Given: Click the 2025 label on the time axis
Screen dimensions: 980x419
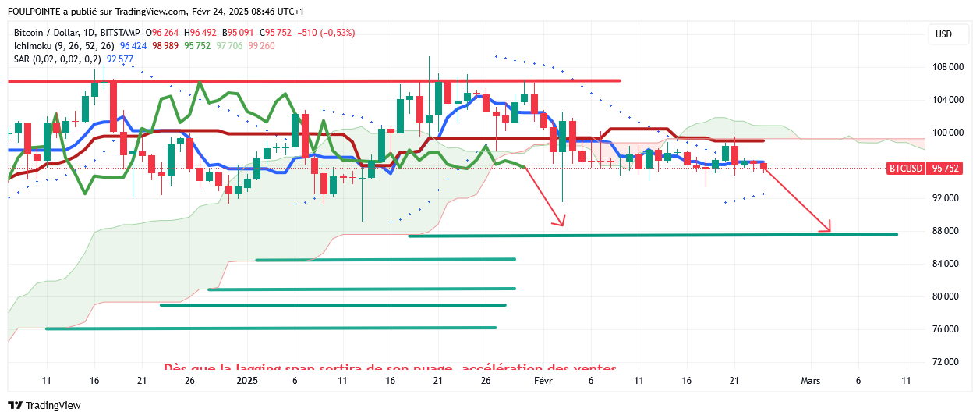Looking at the screenshot, I should (246, 381).
